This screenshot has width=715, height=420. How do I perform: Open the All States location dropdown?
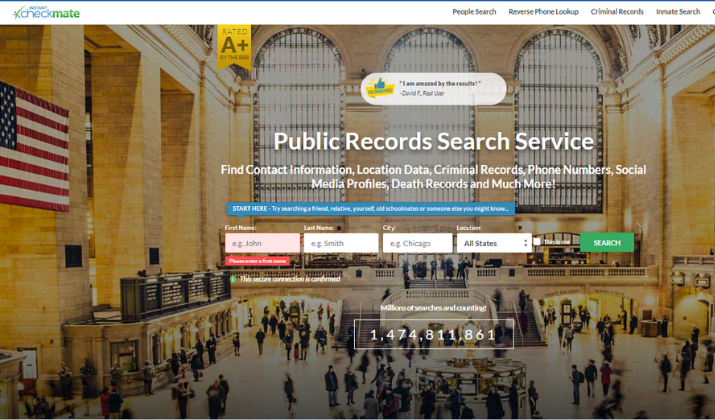pos(494,243)
